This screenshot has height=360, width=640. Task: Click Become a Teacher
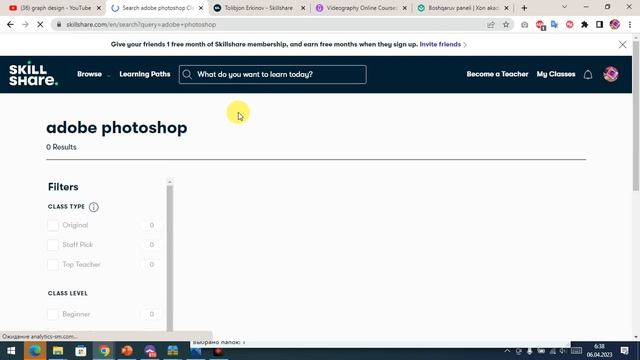point(497,74)
